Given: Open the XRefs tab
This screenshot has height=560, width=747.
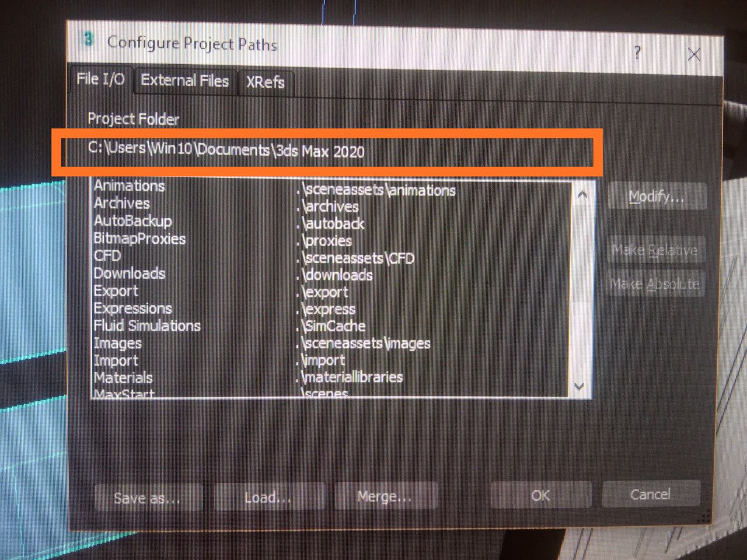Looking at the screenshot, I should pos(265,82).
